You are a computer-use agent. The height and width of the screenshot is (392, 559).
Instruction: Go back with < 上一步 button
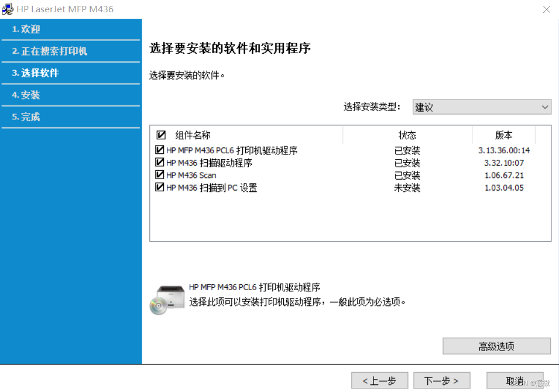pyautogui.click(x=379, y=381)
